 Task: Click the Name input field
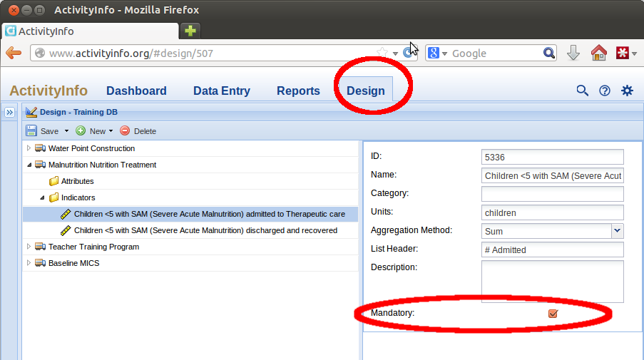(x=553, y=175)
